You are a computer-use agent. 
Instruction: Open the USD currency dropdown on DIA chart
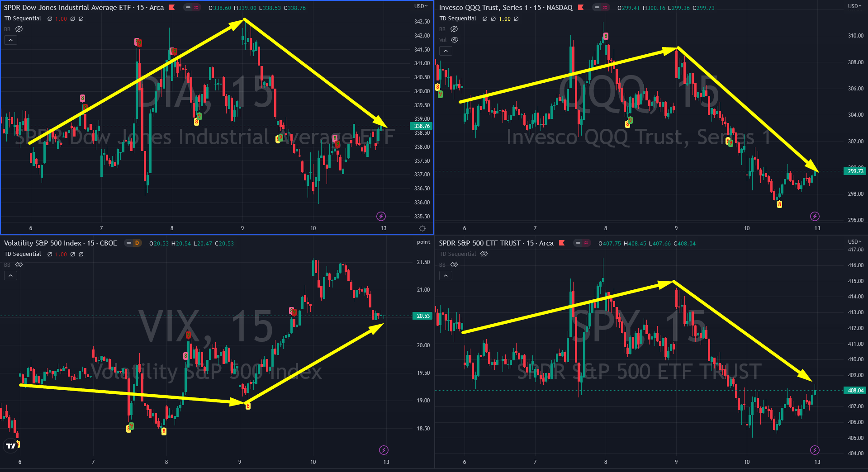tap(421, 6)
